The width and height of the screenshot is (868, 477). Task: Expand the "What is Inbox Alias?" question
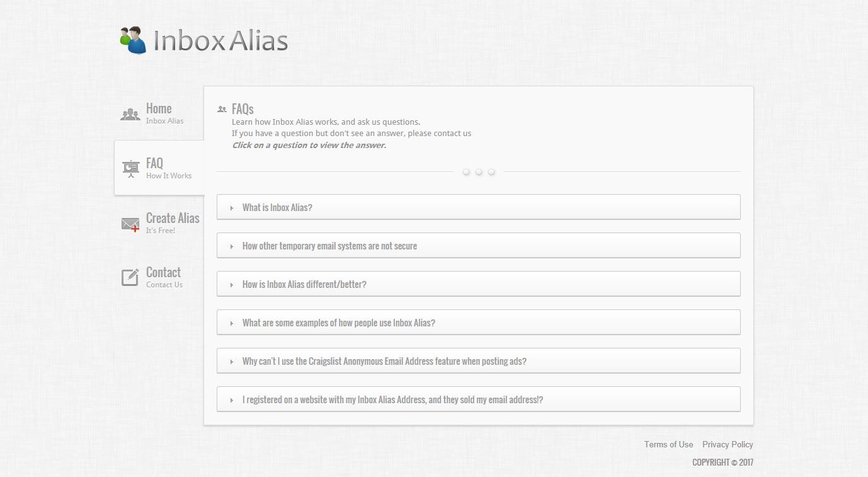(x=277, y=207)
